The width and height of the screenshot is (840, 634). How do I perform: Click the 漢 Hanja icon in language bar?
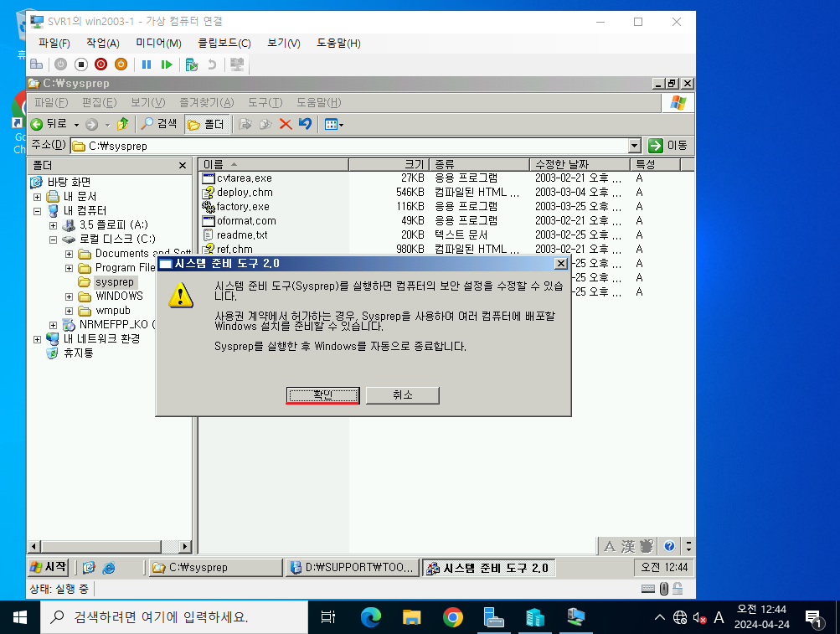pyautogui.click(x=628, y=546)
